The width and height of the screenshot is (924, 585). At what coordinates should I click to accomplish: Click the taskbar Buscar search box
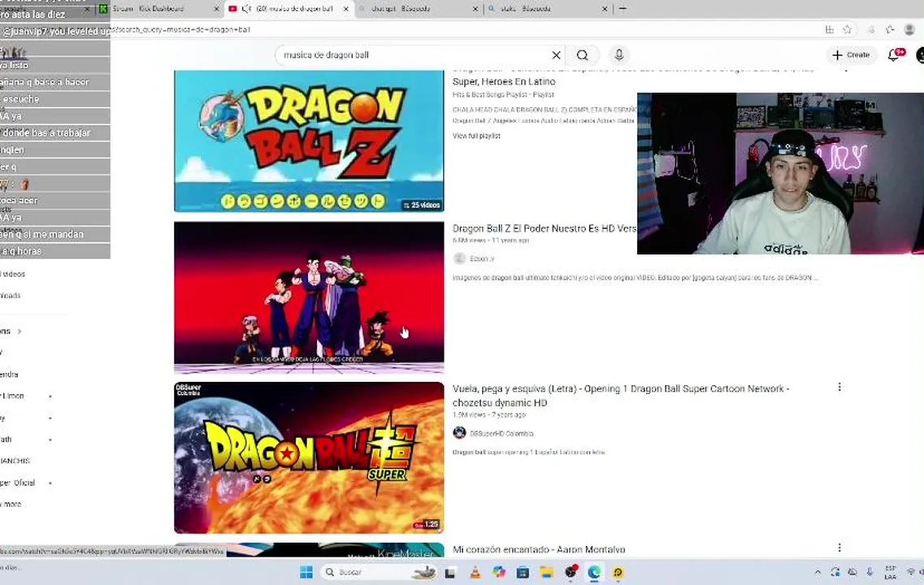click(380, 572)
